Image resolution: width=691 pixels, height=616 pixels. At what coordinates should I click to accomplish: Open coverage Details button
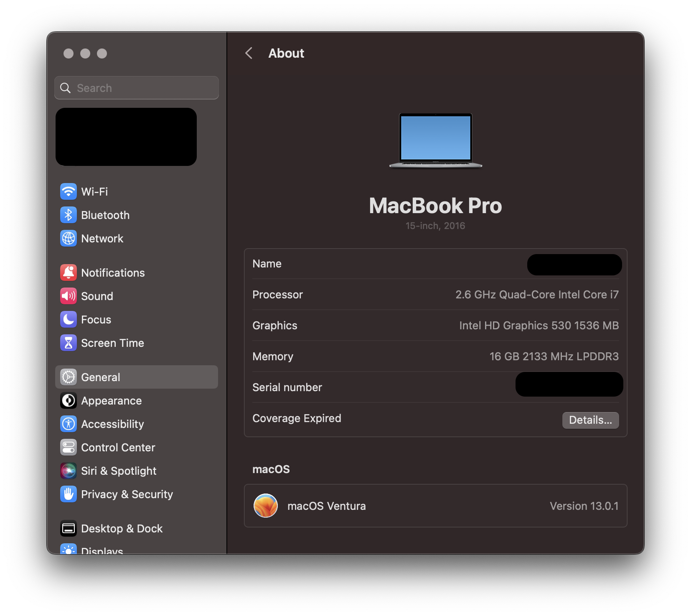(590, 420)
